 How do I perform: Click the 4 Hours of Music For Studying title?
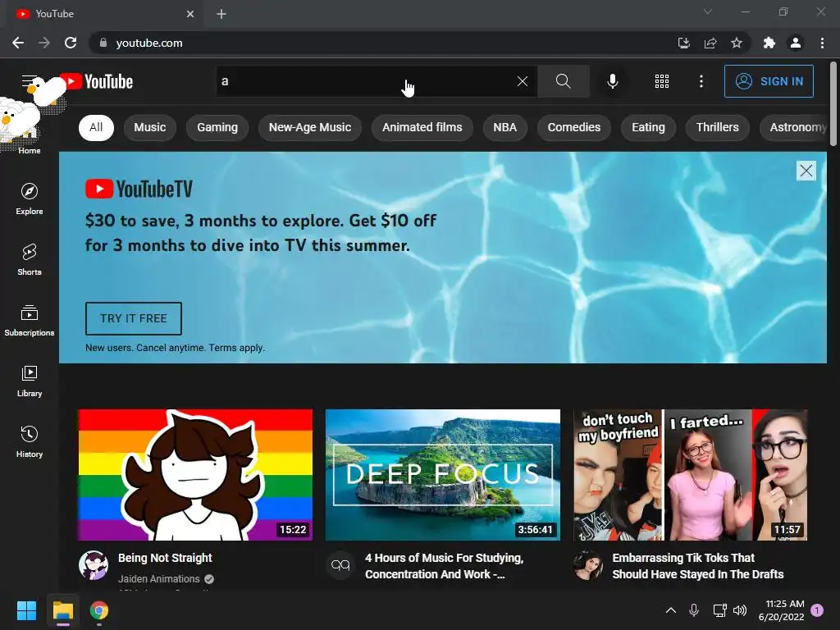coord(444,566)
